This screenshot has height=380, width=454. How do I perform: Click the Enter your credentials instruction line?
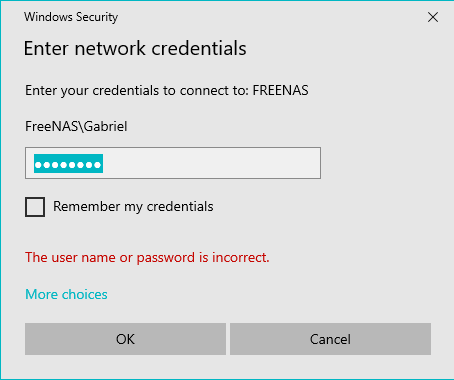pos(167,90)
